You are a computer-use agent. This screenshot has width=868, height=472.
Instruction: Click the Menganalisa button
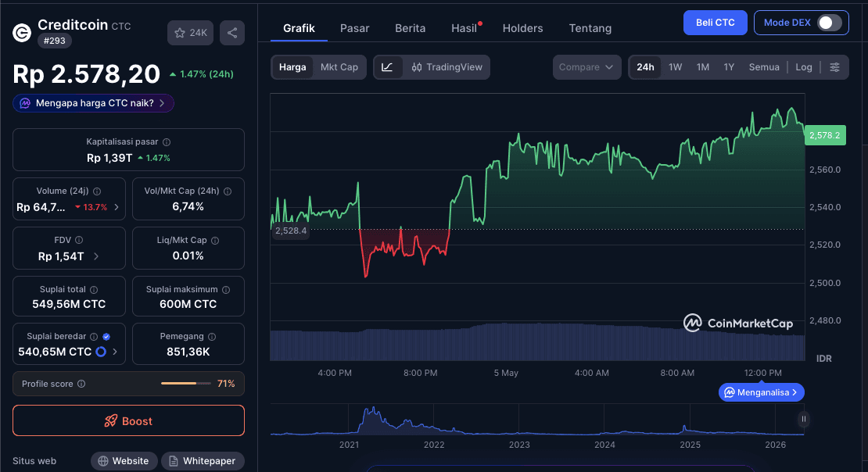[x=761, y=392]
